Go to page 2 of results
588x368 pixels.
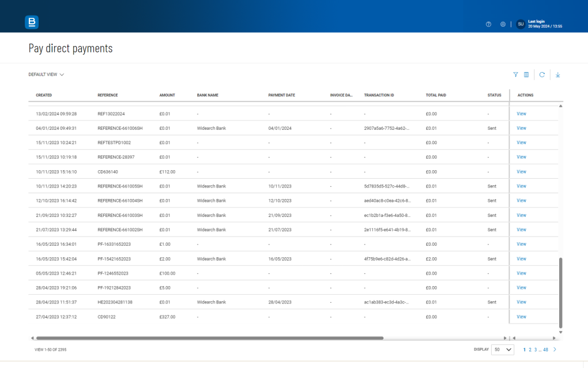(x=530, y=350)
